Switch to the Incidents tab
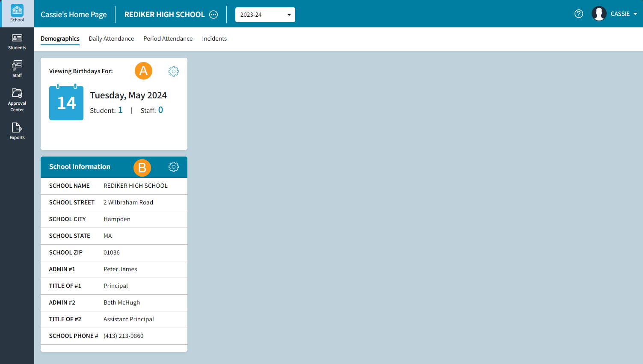643x364 pixels. pyautogui.click(x=214, y=38)
